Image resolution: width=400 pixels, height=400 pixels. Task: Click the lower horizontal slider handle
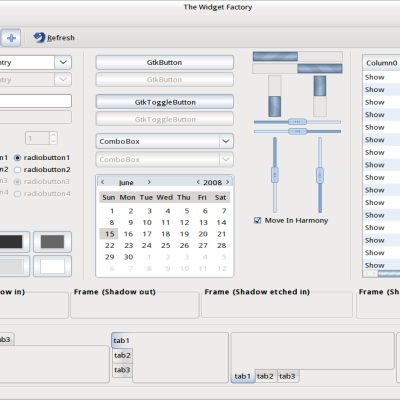coord(297,131)
